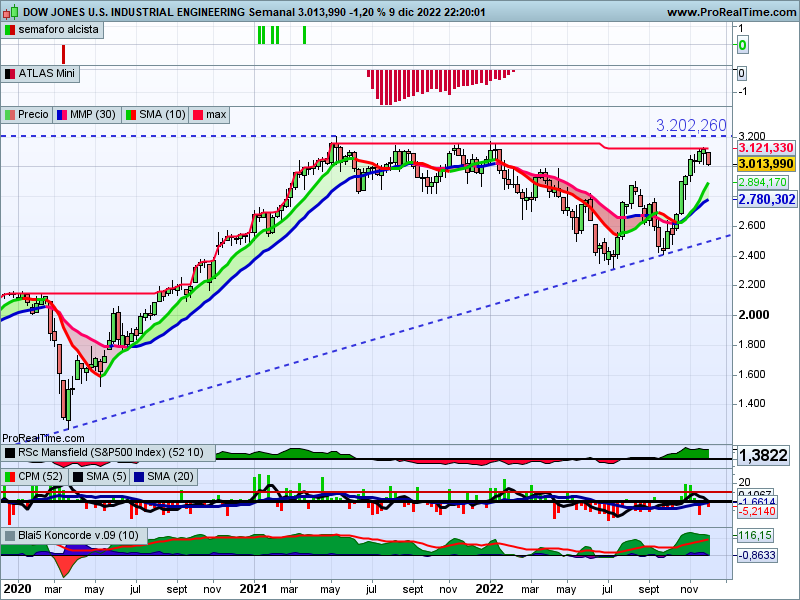Image resolution: width=800 pixels, height=600 pixels.
Task: Open the SMA (10) settings label
Action: [x=162, y=114]
